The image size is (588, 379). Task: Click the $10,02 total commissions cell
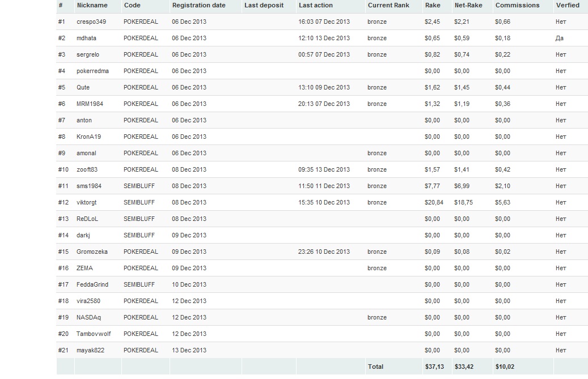coord(505,367)
